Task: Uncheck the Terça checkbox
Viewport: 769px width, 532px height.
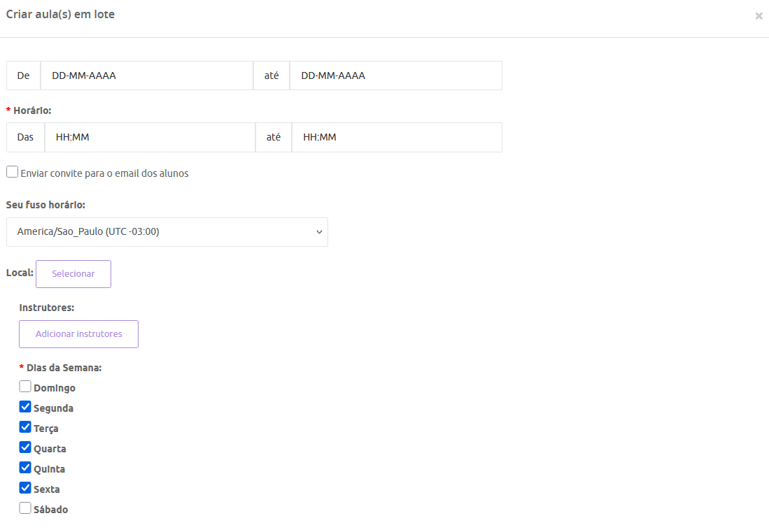Action: pos(25,427)
